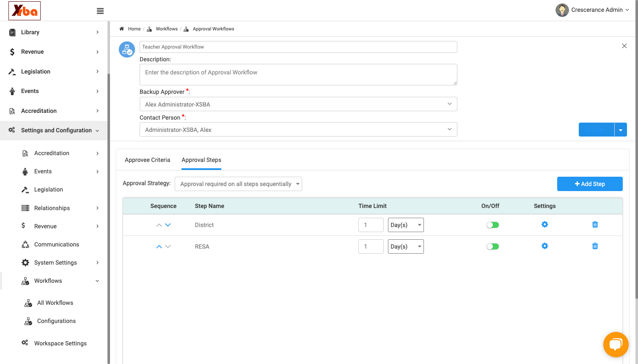This screenshot has width=638, height=364.
Task: Open Configurations menu item
Action: pos(56,321)
